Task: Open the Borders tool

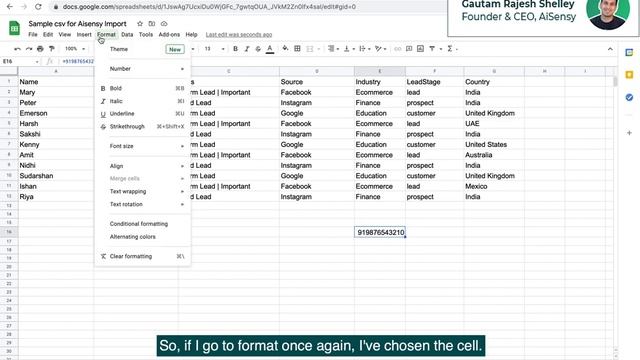Action: pos(298,49)
